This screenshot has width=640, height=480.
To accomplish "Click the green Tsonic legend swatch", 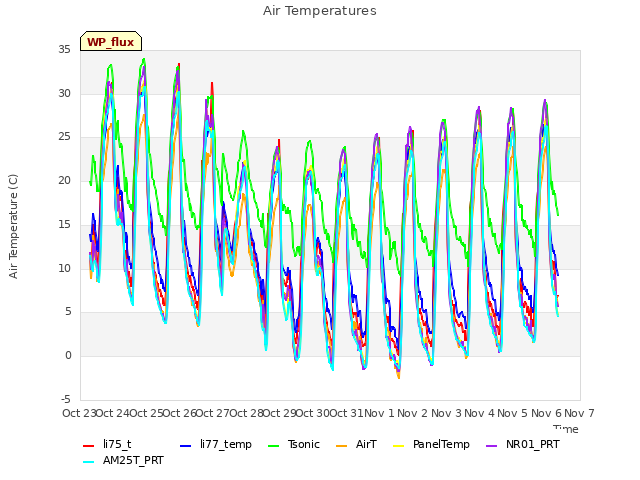I will click(274, 446).
